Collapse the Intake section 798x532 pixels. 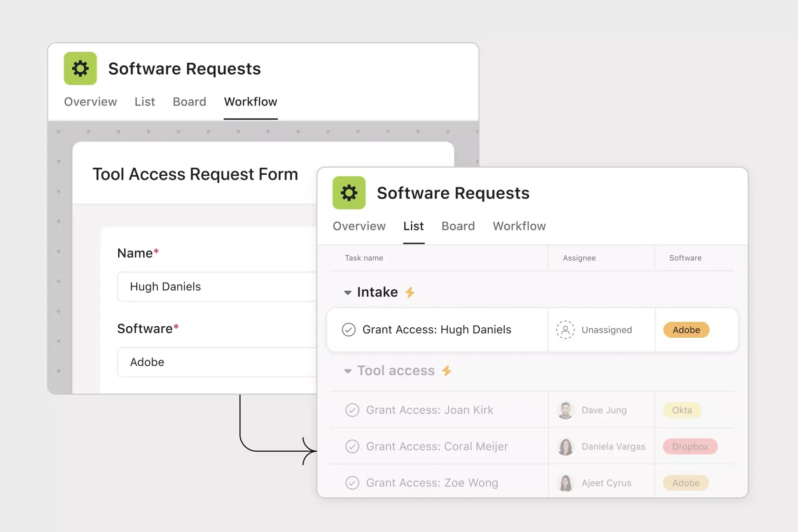348,293
